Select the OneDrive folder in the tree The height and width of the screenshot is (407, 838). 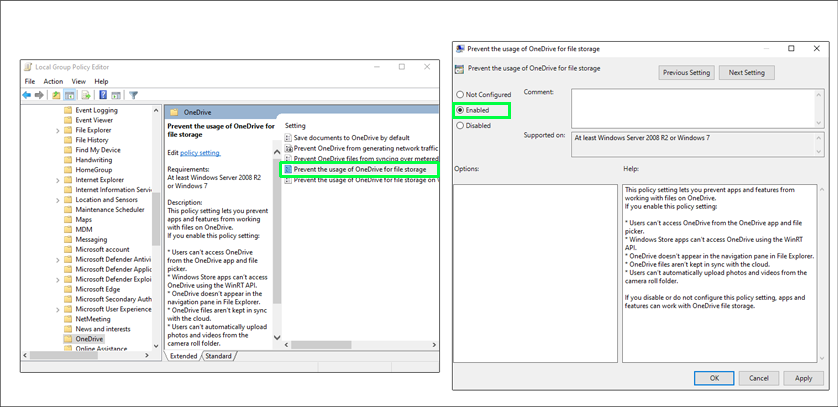tap(89, 339)
